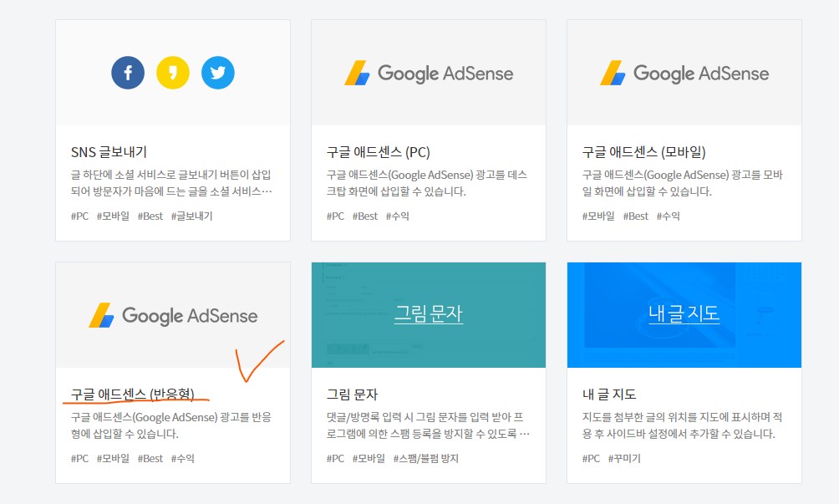Click #PC tag in 애드센스 (반응형) card
839x504 pixels.
click(79, 459)
